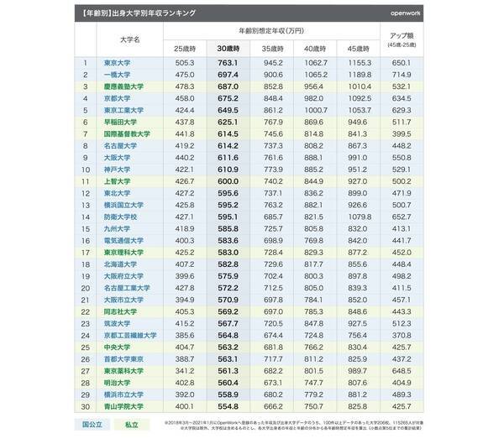Open the 慶應義塾大学 entry
The height and width of the screenshot is (439, 504).
[123, 86]
